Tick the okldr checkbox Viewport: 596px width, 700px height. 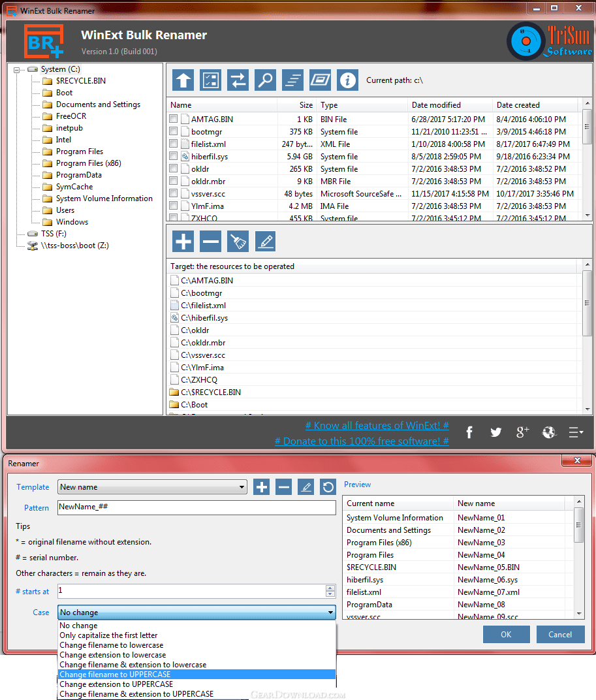click(174, 168)
